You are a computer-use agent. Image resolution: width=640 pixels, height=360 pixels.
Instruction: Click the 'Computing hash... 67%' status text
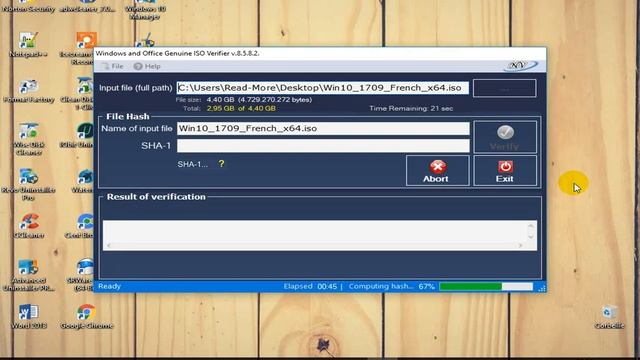(x=391, y=287)
